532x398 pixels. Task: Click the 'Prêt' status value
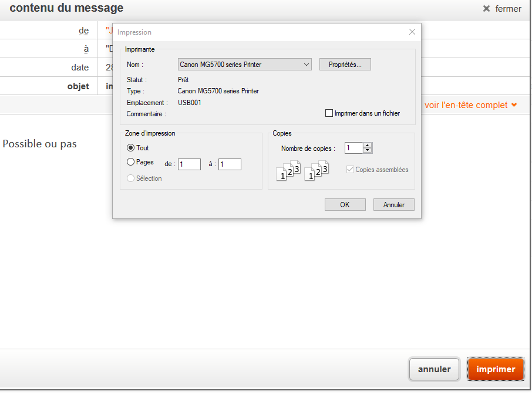pyautogui.click(x=183, y=80)
